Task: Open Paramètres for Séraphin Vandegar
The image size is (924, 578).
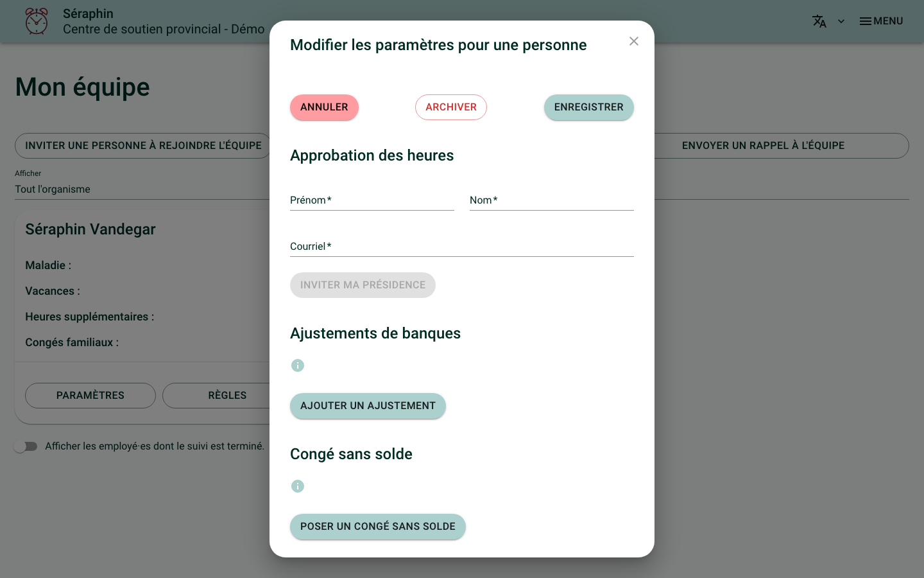Action: (x=90, y=396)
